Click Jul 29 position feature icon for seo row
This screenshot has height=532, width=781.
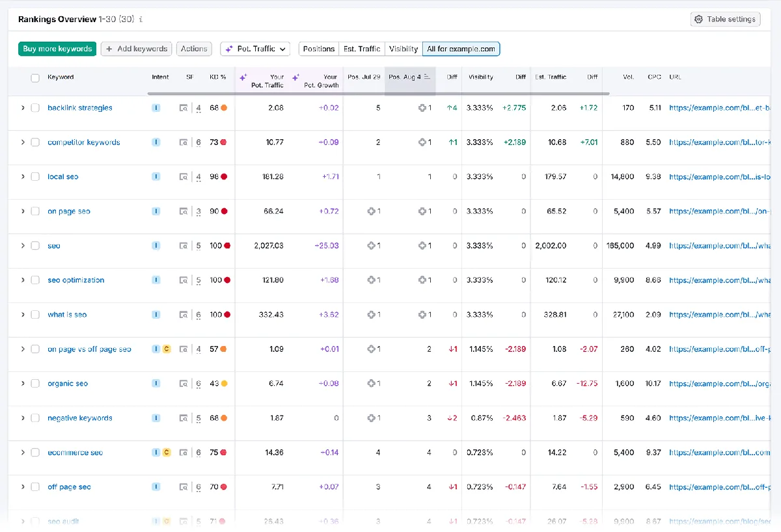click(371, 246)
